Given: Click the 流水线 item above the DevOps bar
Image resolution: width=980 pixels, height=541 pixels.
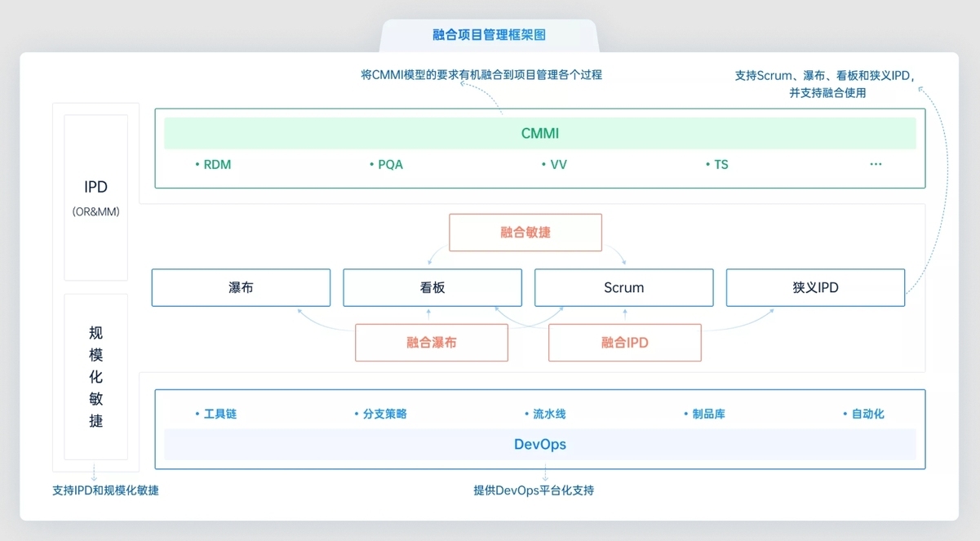Looking at the screenshot, I should [x=544, y=414].
